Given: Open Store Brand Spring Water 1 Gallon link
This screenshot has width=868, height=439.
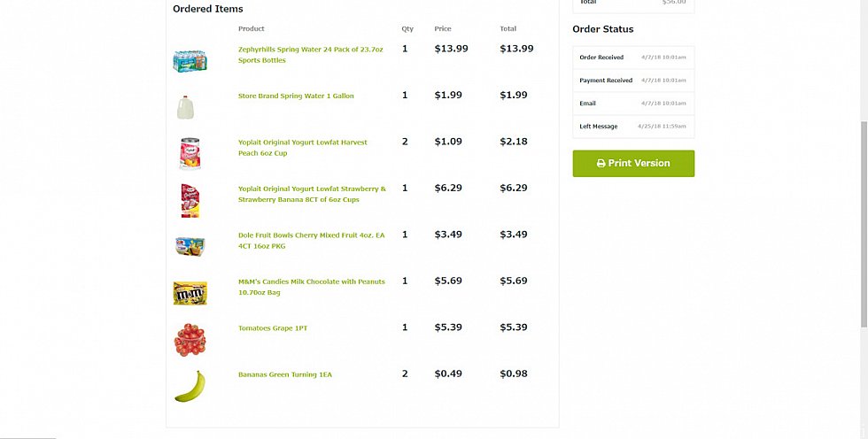Looking at the screenshot, I should click(296, 96).
